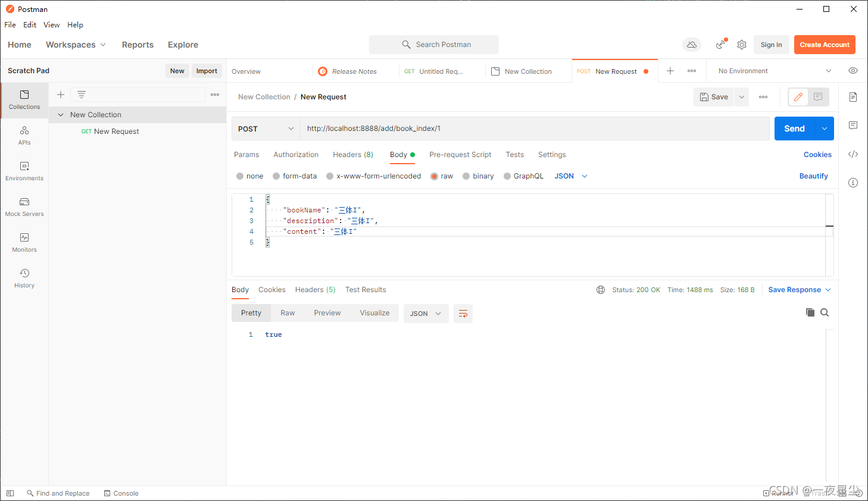The width and height of the screenshot is (868, 501).
Task: Click the Cookies link near Send
Action: [x=817, y=155]
